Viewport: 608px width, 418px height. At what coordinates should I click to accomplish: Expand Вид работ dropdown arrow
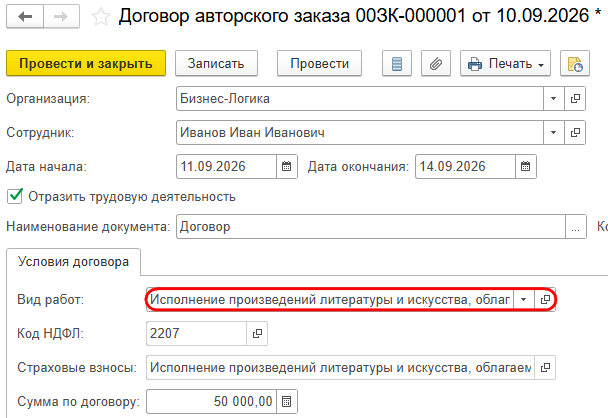coord(523,299)
